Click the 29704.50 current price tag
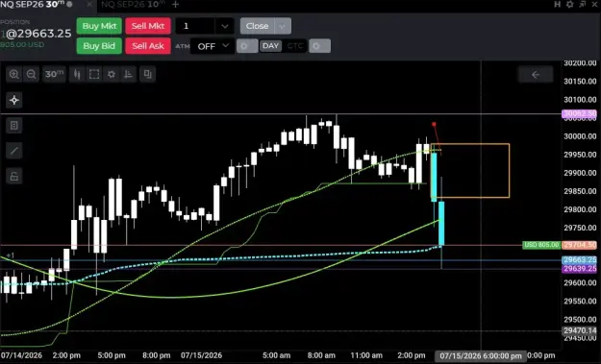The height and width of the screenshot is (364, 601). point(580,245)
